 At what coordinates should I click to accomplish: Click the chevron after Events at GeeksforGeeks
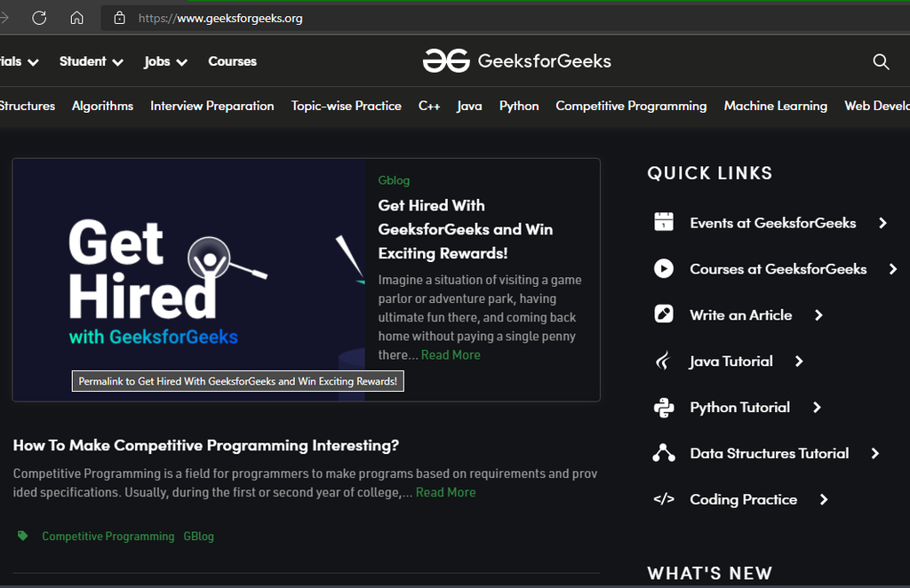point(882,223)
